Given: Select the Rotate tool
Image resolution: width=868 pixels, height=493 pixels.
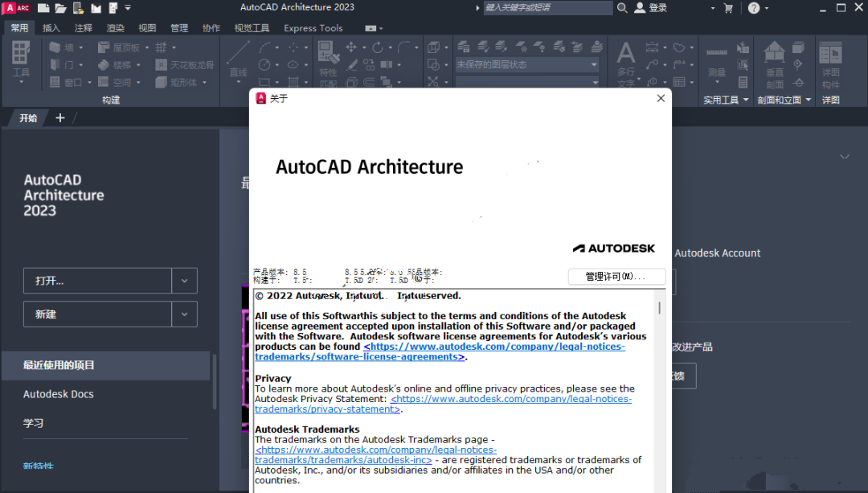Looking at the screenshot, I should pyautogui.click(x=378, y=47).
